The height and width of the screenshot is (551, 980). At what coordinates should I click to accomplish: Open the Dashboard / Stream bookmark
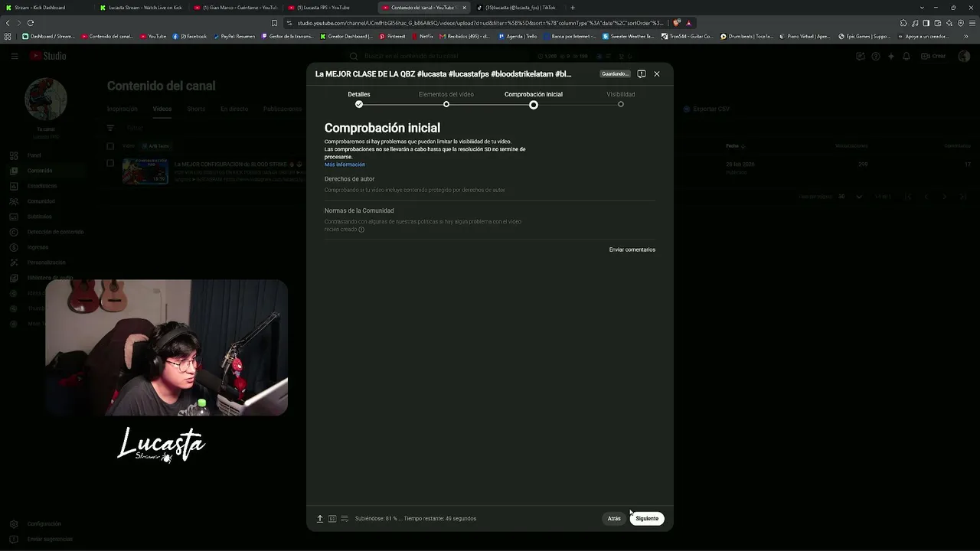48,36
